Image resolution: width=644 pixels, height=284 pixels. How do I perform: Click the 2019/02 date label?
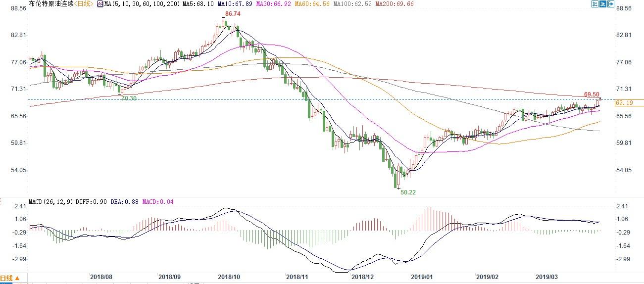click(488, 278)
